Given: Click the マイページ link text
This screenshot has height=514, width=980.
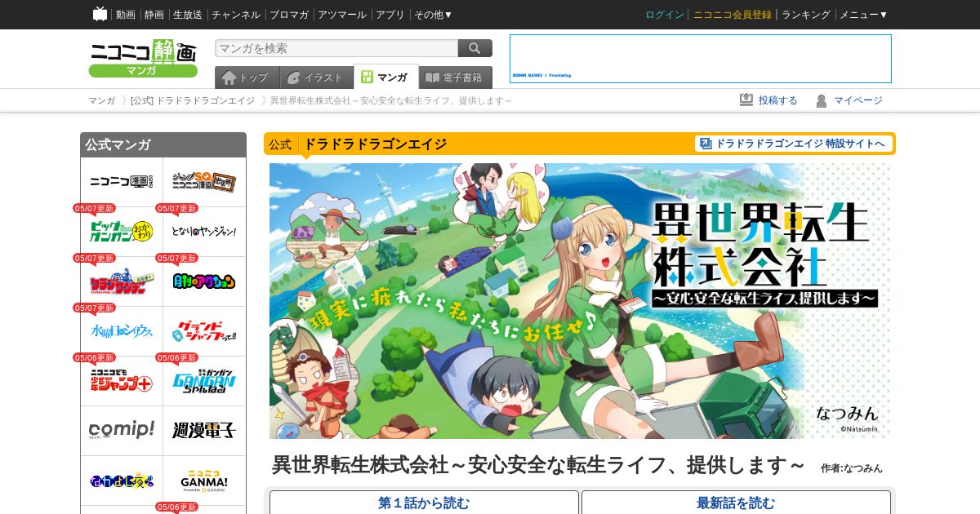Looking at the screenshot, I should pyautogui.click(x=858, y=100).
